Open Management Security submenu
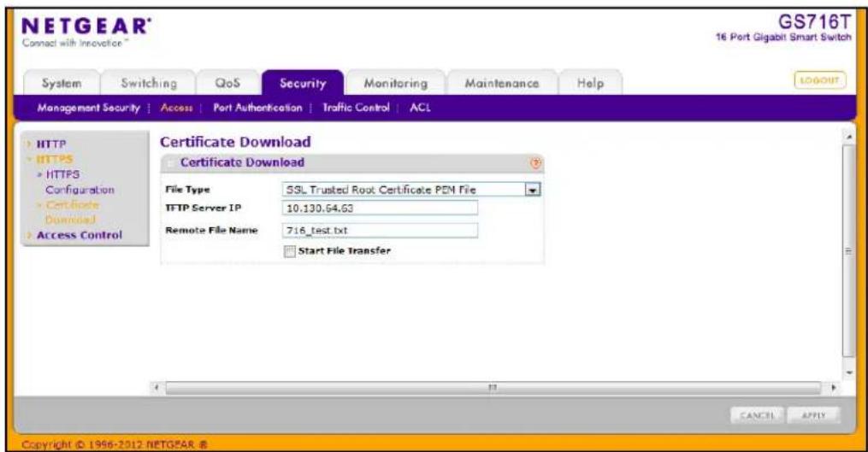Image resolution: width=868 pixels, height=452 pixels. (89, 108)
